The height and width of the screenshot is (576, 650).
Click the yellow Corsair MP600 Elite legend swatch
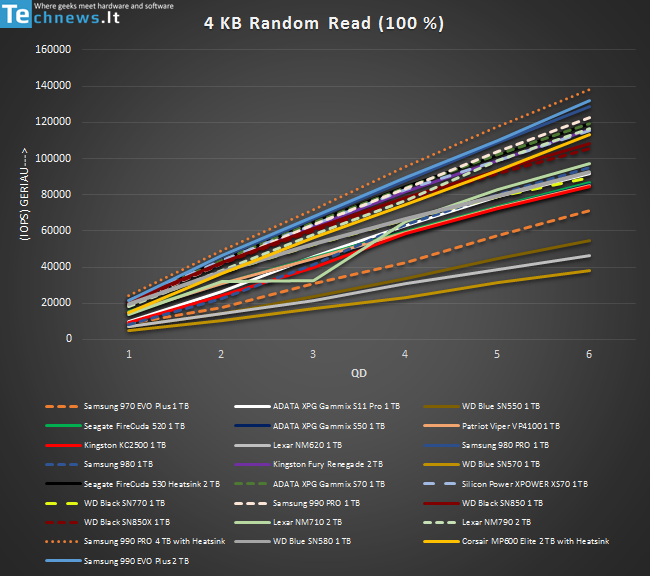tap(441, 542)
